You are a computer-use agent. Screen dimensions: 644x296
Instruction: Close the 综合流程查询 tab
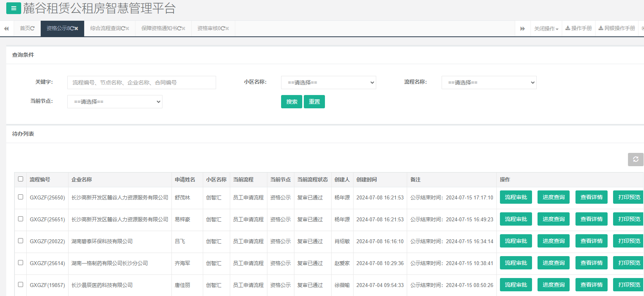coord(127,29)
